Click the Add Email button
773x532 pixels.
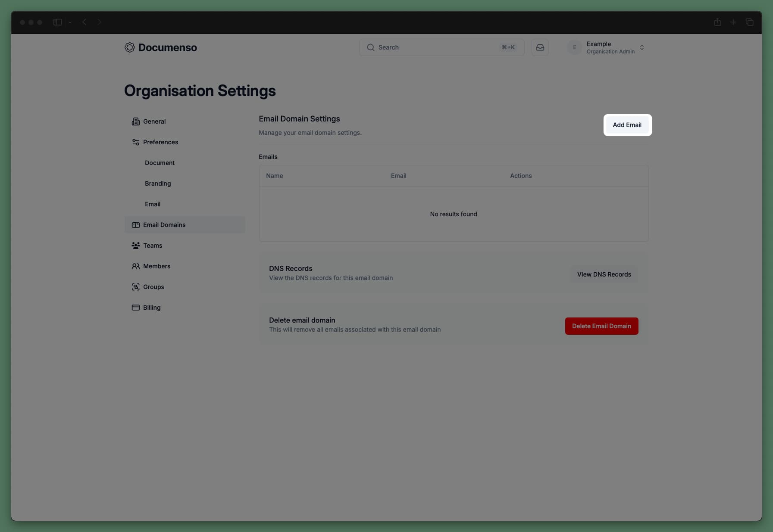(x=627, y=125)
